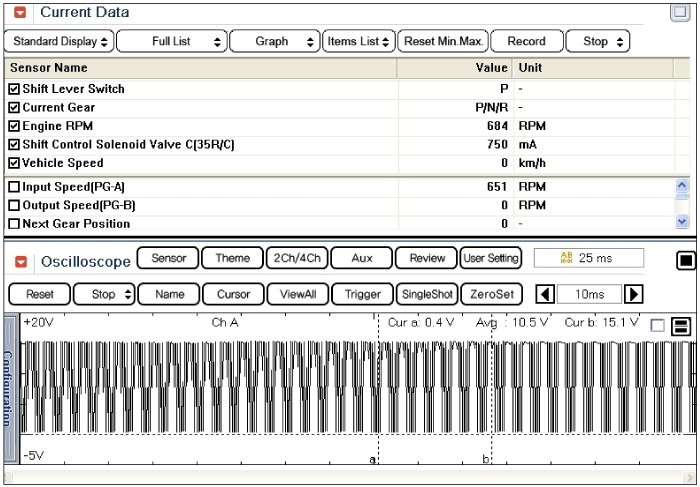
Task: Toggle the small checkbox beside Cur b
Action: pyautogui.click(x=658, y=326)
